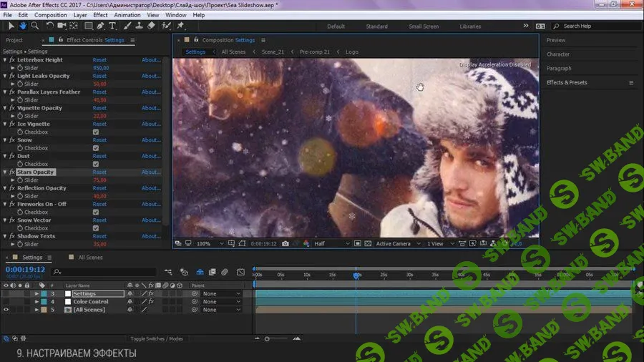Navigate to Scene_21 in composition breadcrumb

click(273, 52)
